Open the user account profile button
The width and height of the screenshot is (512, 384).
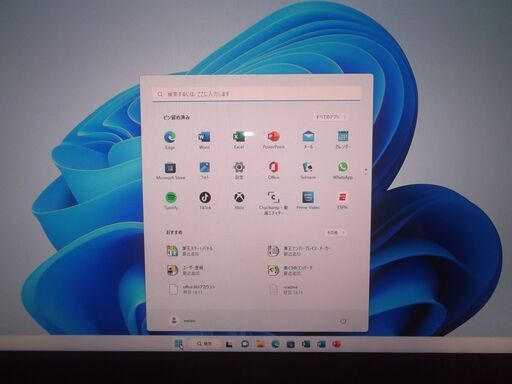pyautogui.click(x=183, y=321)
